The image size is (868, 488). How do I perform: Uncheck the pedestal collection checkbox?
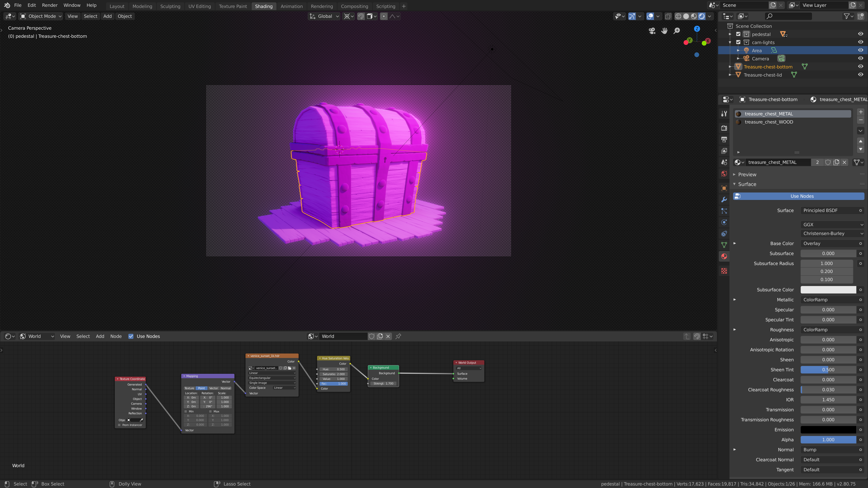(x=738, y=34)
